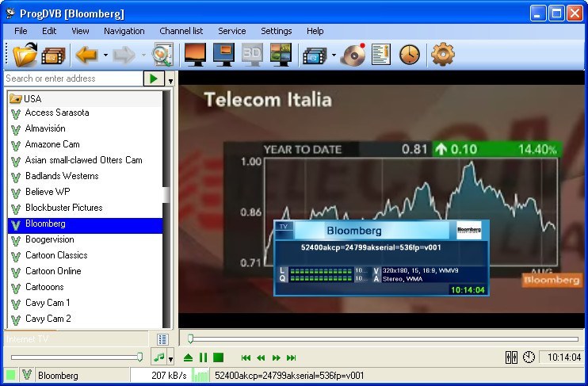The width and height of the screenshot is (588, 386).
Task: Click the Bloomberg logo in the info overlay
Action: tap(469, 230)
